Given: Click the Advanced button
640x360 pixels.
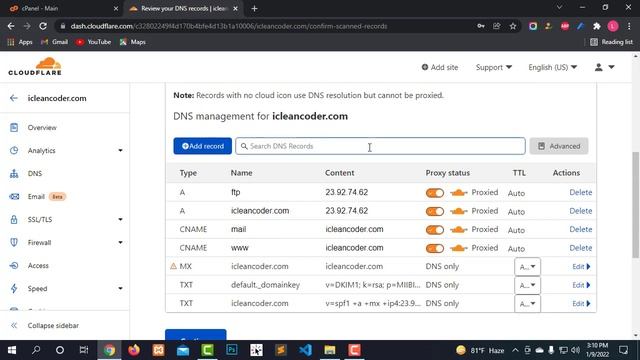Looking at the screenshot, I should [x=559, y=146].
